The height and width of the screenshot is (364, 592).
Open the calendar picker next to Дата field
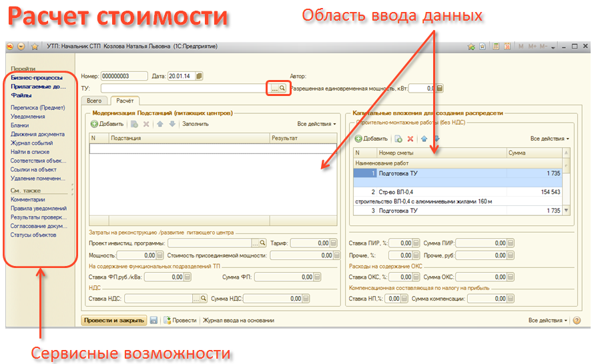point(200,76)
